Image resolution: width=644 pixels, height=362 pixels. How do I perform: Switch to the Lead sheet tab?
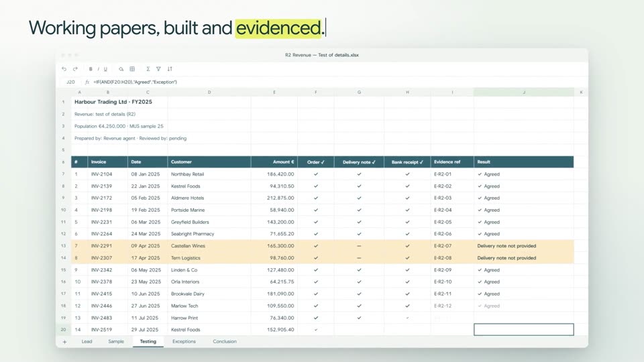click(87, 341)
